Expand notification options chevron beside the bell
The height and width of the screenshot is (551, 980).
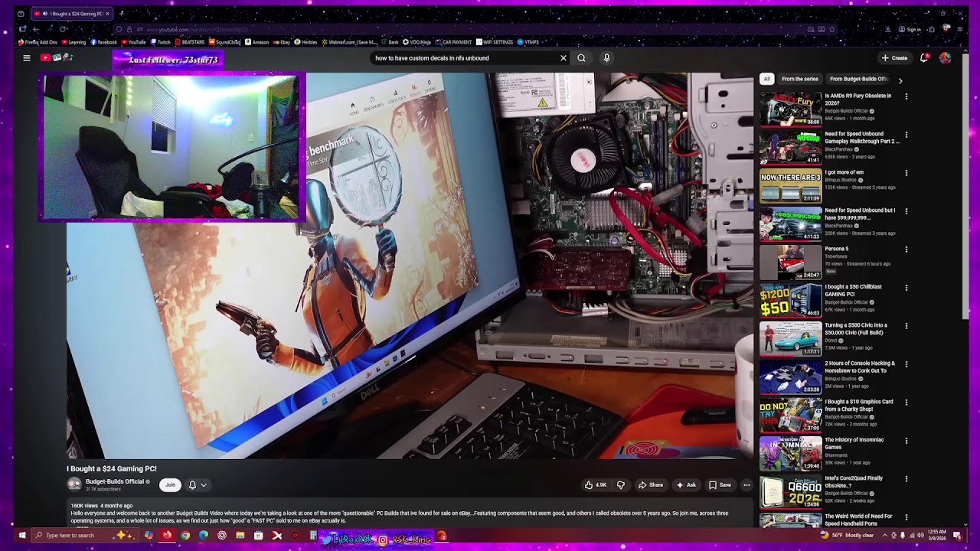[204, 484]
